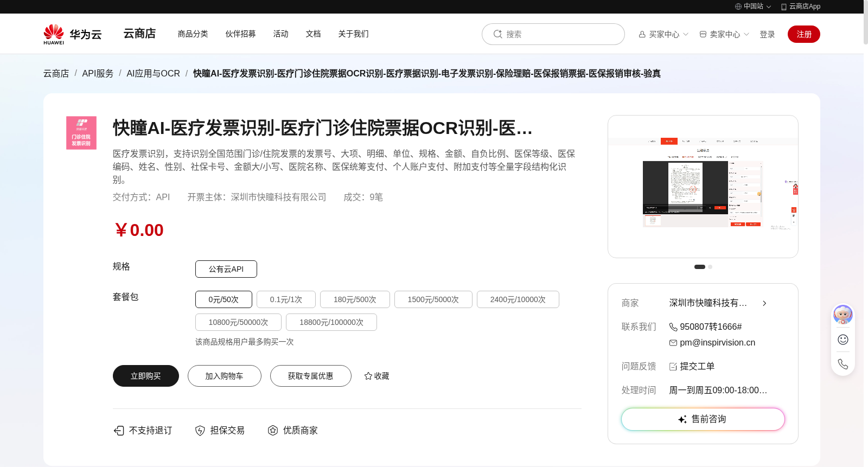Screen dimensions: 868x467
Task: Open the floating assistant robot avatar
Action: [843, 315]
